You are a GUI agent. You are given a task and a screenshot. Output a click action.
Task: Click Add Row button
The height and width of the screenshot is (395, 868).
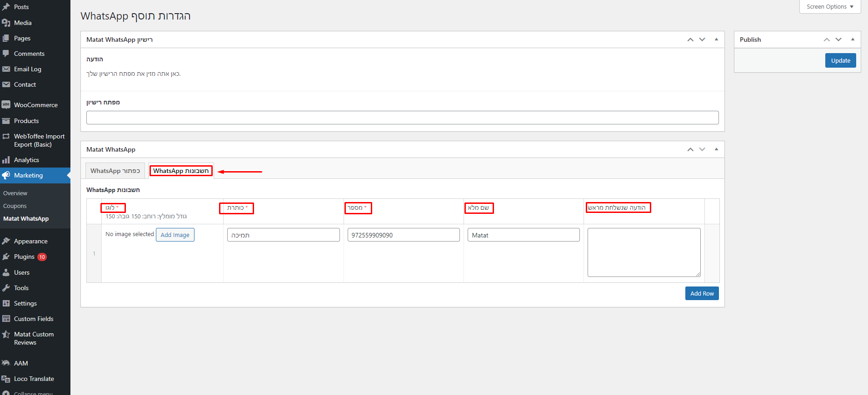(x=702, y=293)
